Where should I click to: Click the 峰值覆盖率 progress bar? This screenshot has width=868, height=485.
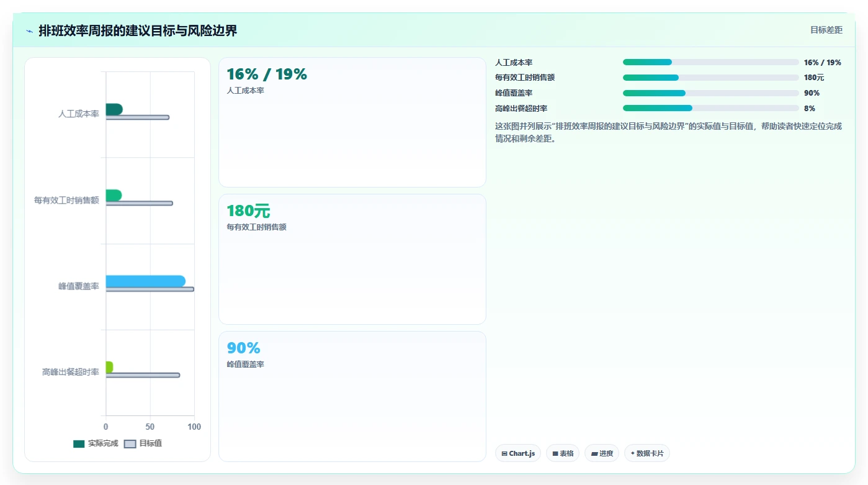(710, 93)
